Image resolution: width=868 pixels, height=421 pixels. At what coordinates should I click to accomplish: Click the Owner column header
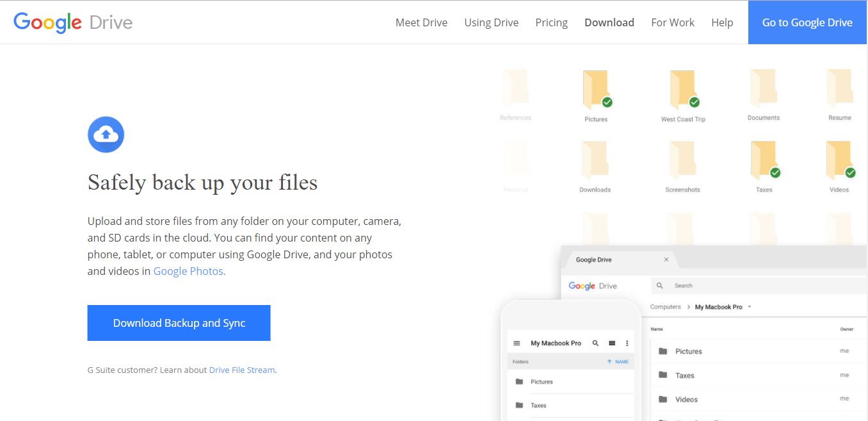coord(847,329)
